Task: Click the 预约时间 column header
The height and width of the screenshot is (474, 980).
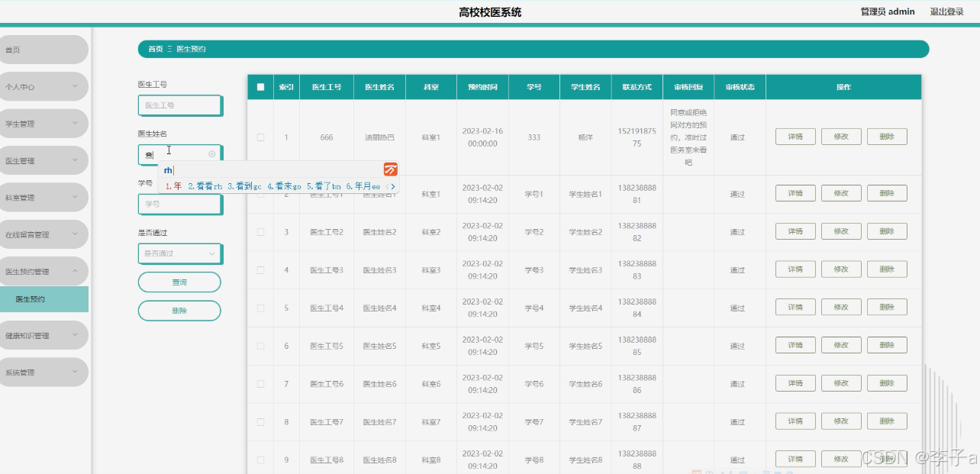Action: [482, 87]
